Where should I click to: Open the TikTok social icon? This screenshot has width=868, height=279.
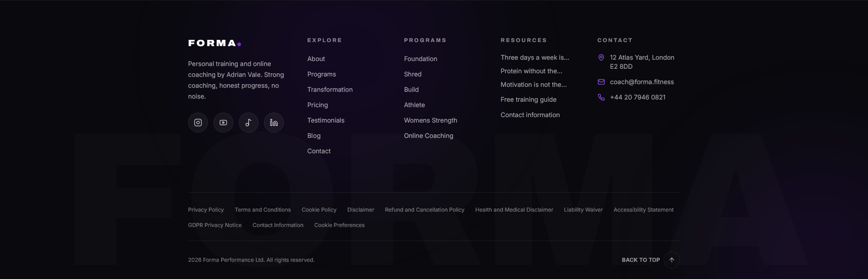pyautogui.click(x=249, y=123)
